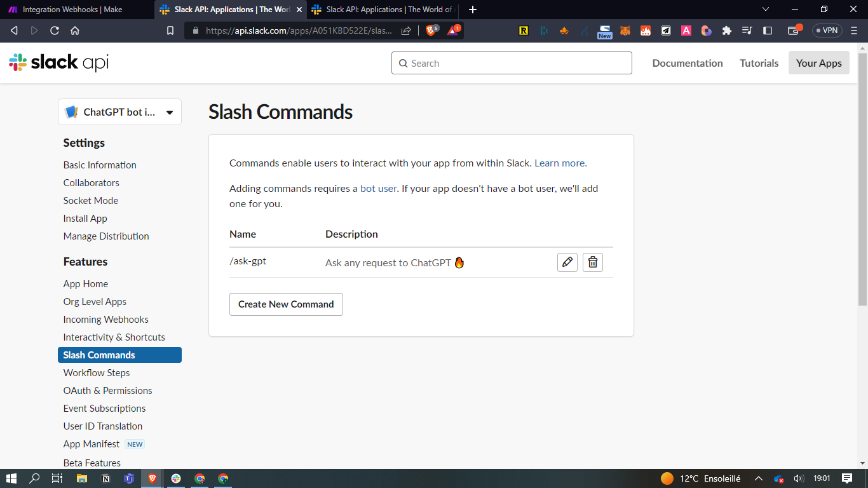This screenshot has height=488, width=868.
Task: Edit the /ask-gpt command with pencil icon
Action: (567, 262)
